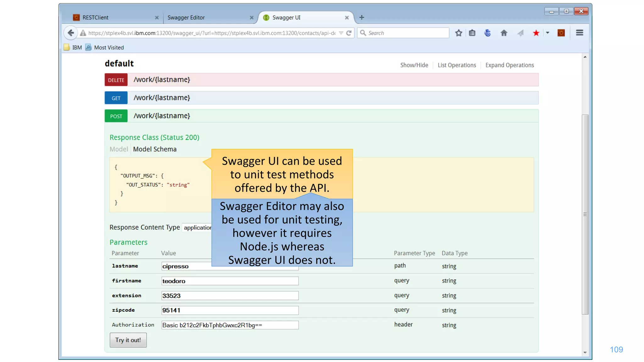Open the bookmarks list icon
The image size is (644, 362).
click(472, 33)
